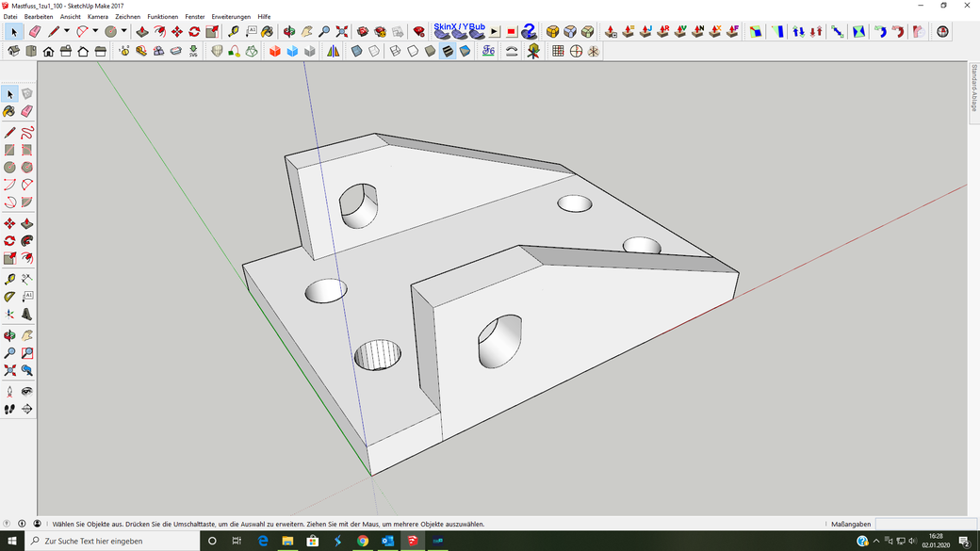
Task: Choose the Freehand tool in left toolbar
Action: pyautogui.click(x=27, y=133)
